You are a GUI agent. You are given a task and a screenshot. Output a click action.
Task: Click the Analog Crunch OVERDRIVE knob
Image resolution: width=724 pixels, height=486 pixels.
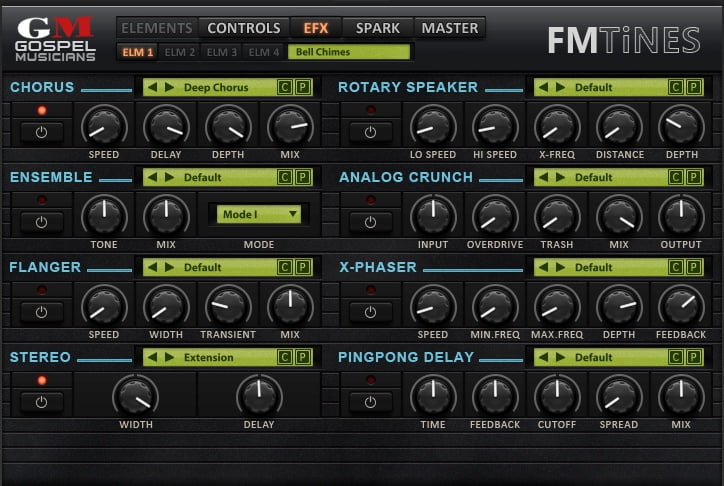(495, 216)
